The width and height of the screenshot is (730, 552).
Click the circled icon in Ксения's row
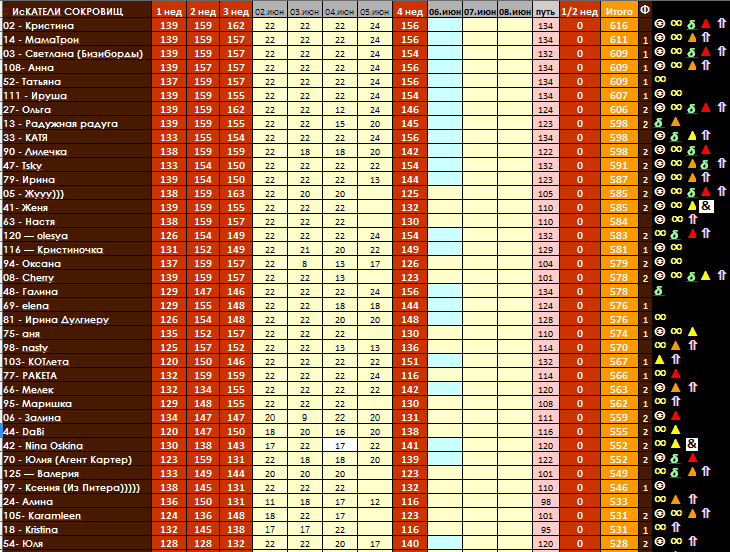[660, 486]
